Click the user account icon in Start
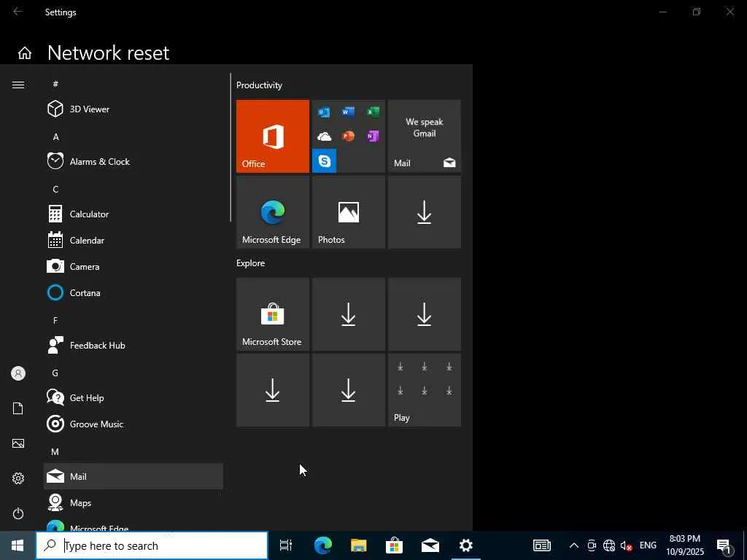747x560 pixels. click(18, 373)
